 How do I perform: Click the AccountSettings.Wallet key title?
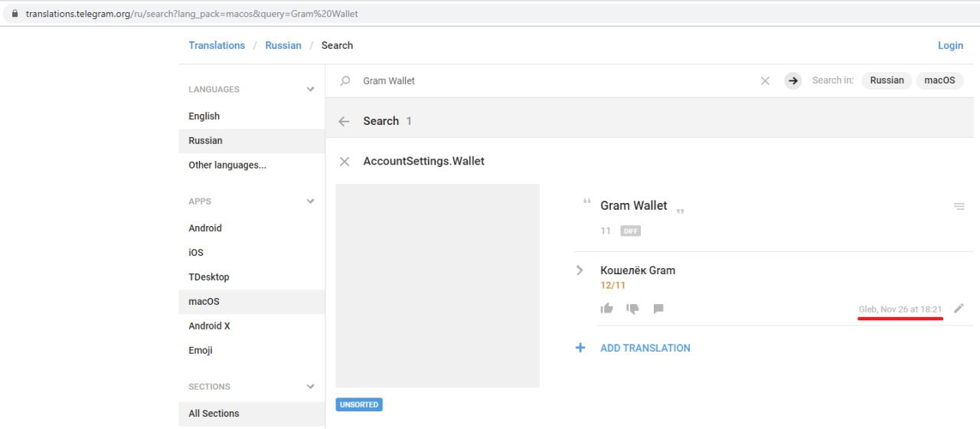coord(423,161)
